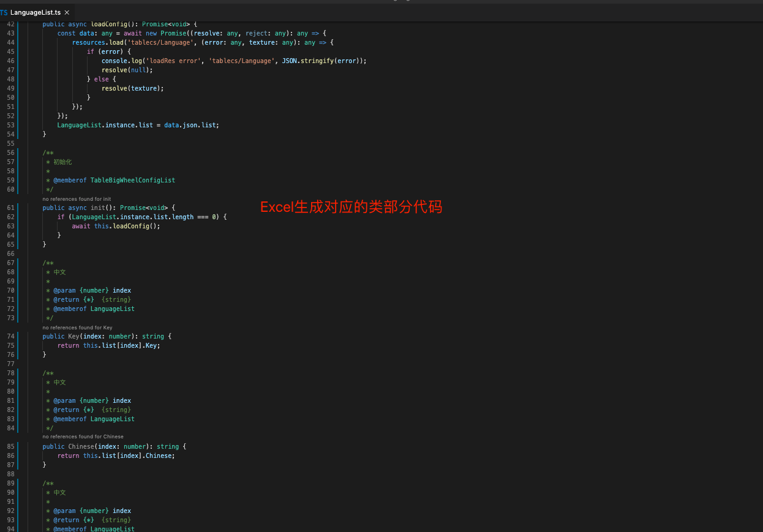Click the Chinese method name on line 85

80,446
